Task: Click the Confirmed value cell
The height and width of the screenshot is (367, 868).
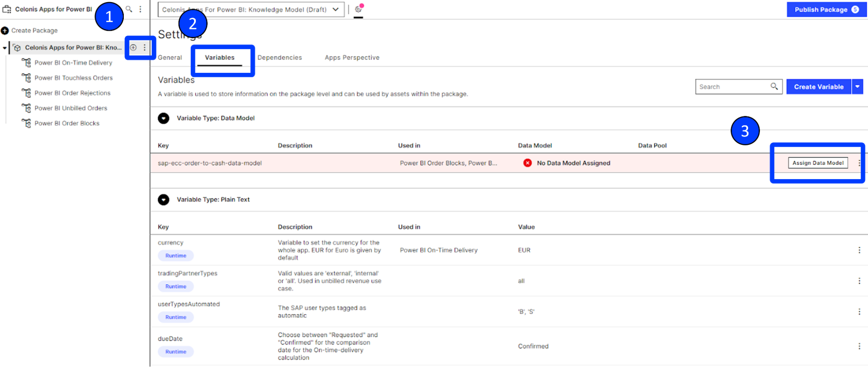Action: [x=533, y=346]
